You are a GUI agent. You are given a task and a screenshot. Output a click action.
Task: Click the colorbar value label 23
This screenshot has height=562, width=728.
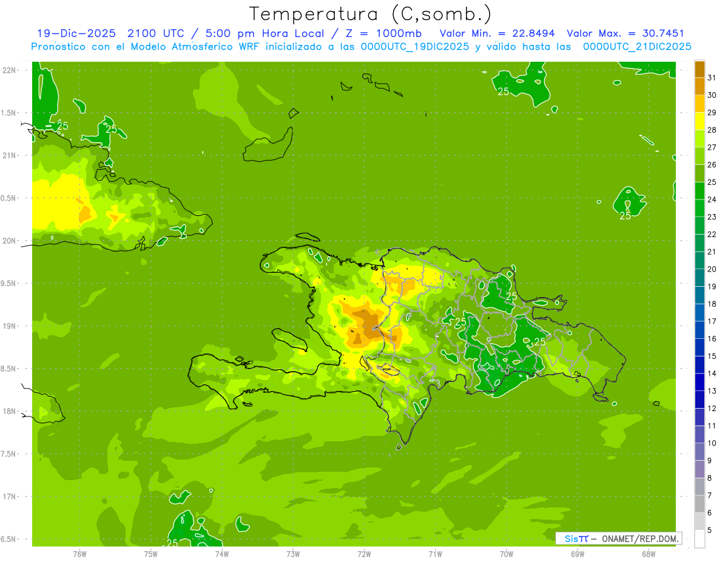tap(712, 216)
